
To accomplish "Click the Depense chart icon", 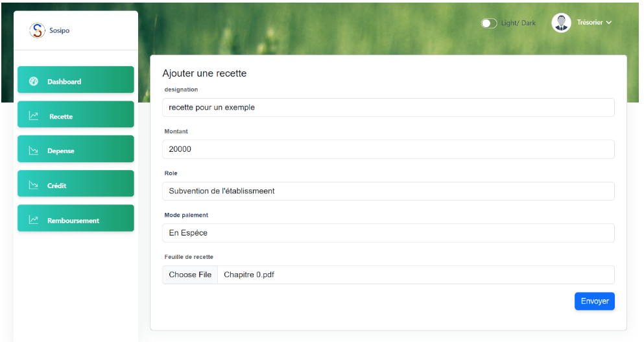I will (34, 151).
